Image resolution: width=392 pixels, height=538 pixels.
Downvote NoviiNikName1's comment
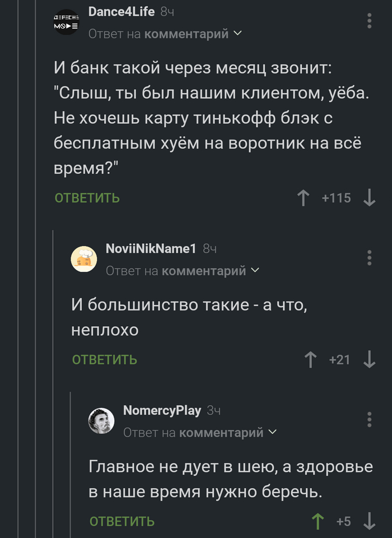tap(371, 360)
